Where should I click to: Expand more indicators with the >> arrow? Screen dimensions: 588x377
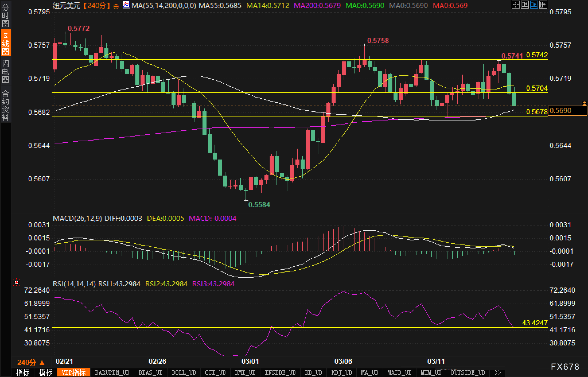(498, 372)
